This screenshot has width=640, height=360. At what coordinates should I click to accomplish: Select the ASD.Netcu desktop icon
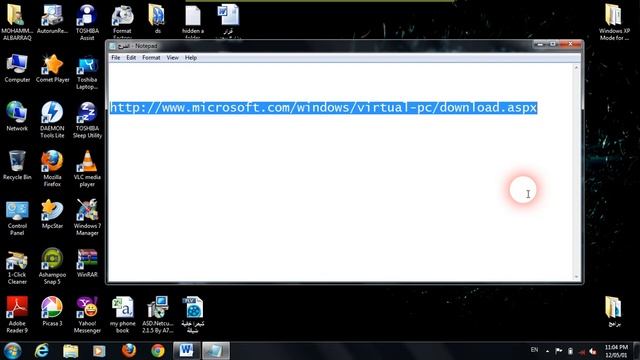(158, 315)
